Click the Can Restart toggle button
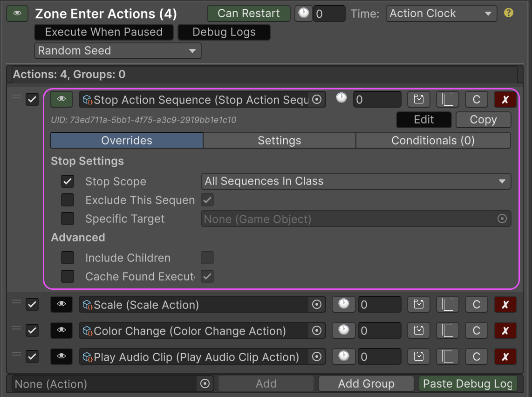The height and width of the screenshot is (397, 532). [x=248, y=14]
